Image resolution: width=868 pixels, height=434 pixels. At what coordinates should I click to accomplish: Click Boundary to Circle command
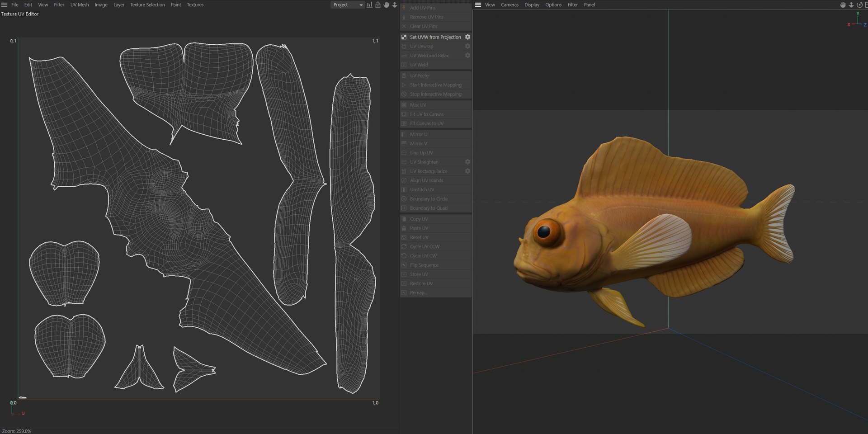[x=436, y=199]
